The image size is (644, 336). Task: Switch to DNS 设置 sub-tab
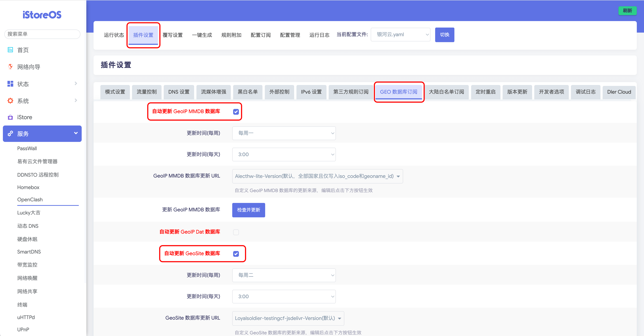pyautogui.click(x=179, y=92)
